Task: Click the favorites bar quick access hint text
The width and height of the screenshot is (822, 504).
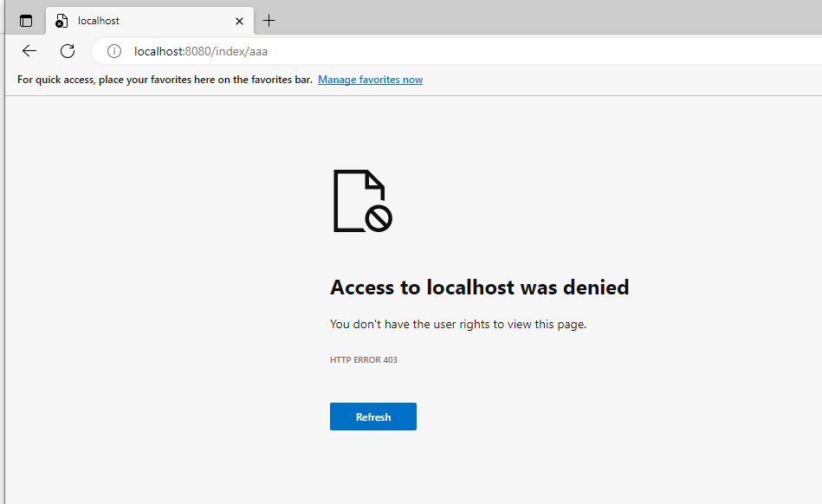Action: (x=165, y=80)
